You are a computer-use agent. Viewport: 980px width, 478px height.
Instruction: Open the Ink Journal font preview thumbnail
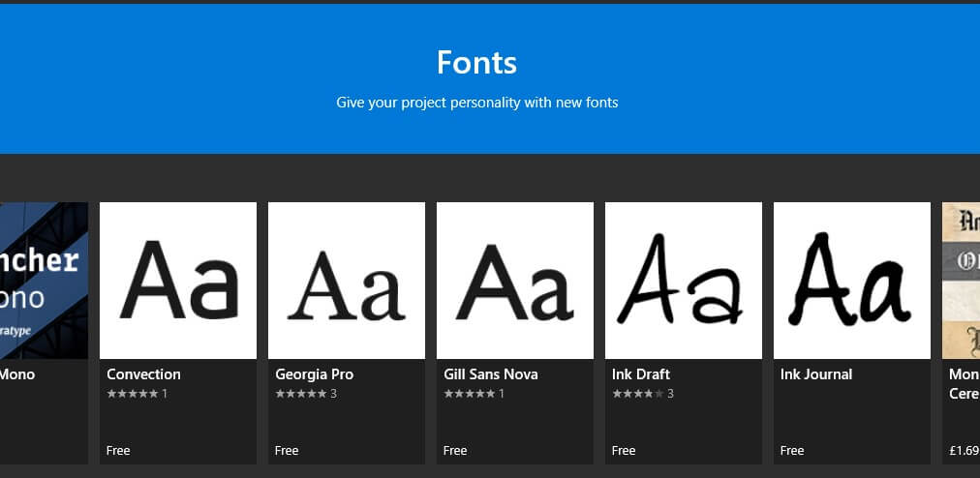[852, 281]
